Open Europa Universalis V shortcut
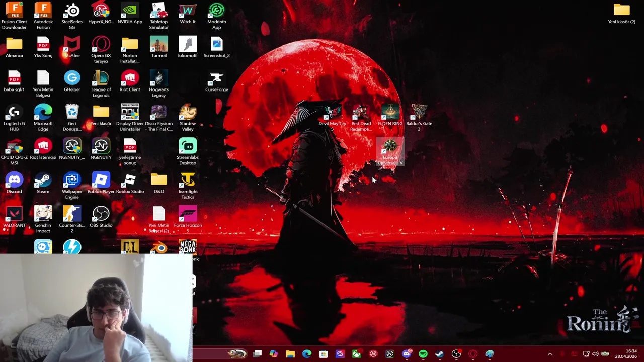This screenshot has height=362, width=644. 390,152
